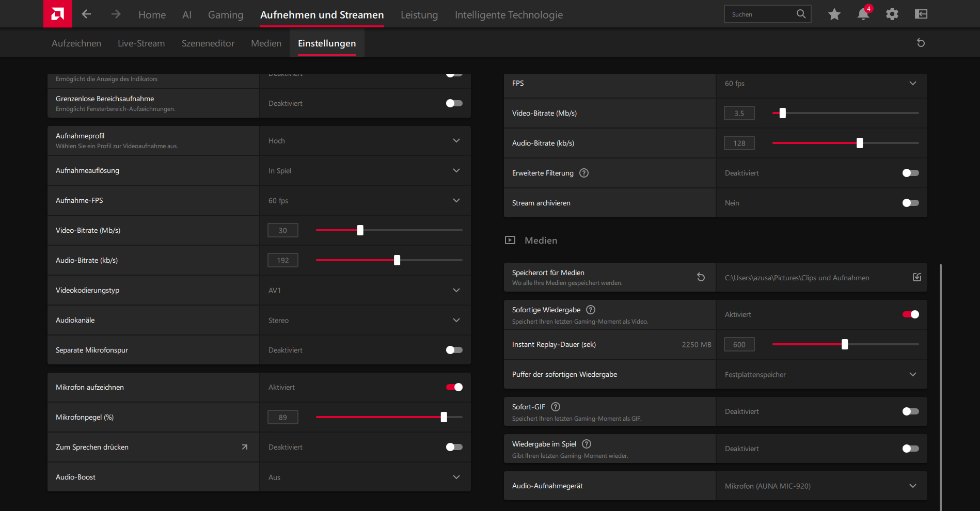This screenshot has width=980, height=511.
Task: Click the Mikrofonpegel slider handle
Action: pyautogui.click(x=444, y=417)
